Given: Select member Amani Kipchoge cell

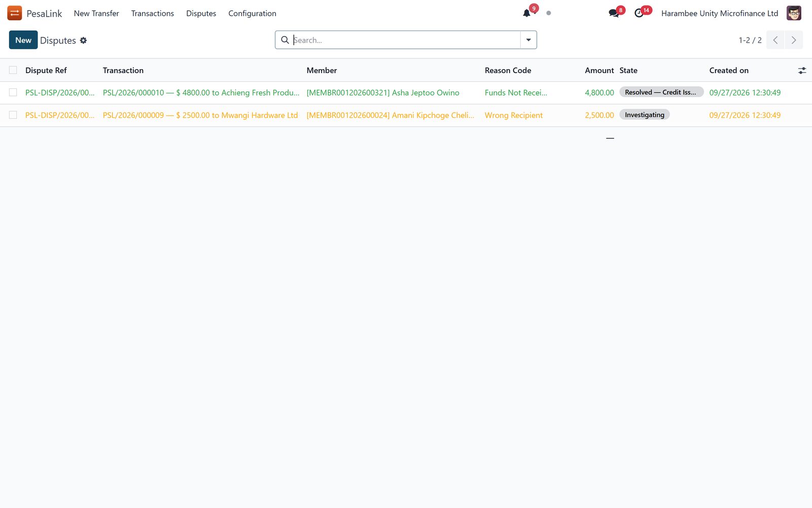Looking at the screenshot, I should click(390, 115).
